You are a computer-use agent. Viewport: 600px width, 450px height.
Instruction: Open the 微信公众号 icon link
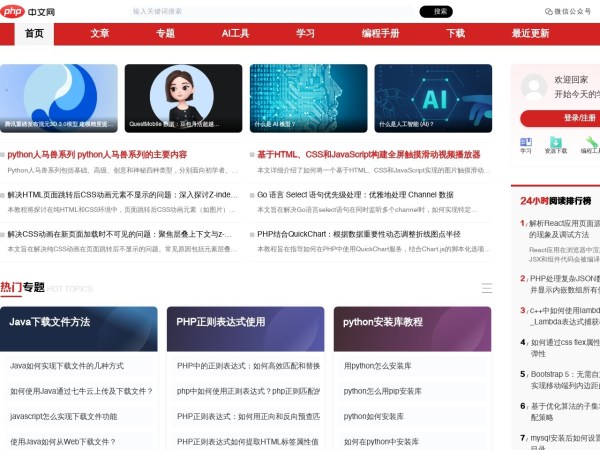[x=568, y=11]
